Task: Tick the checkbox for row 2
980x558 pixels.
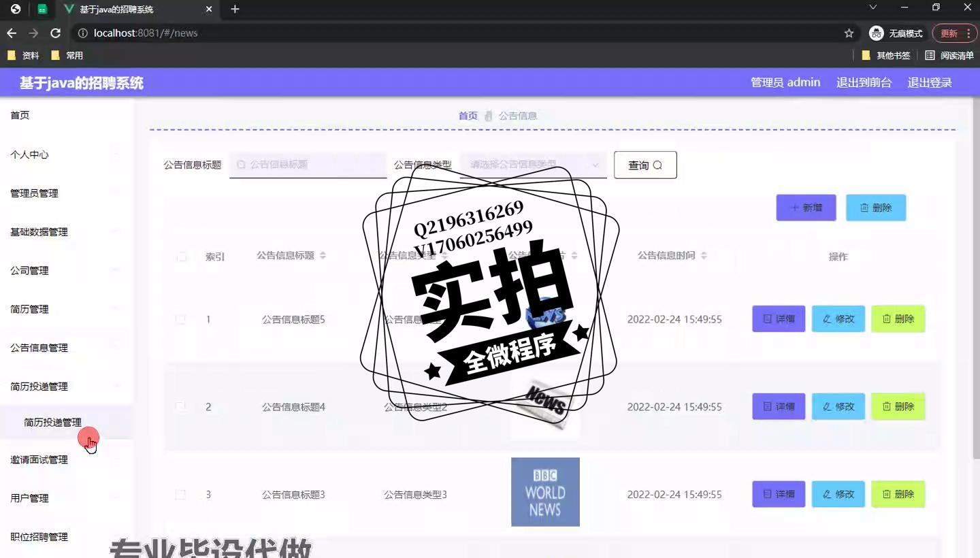Action: tap(180, 407)
